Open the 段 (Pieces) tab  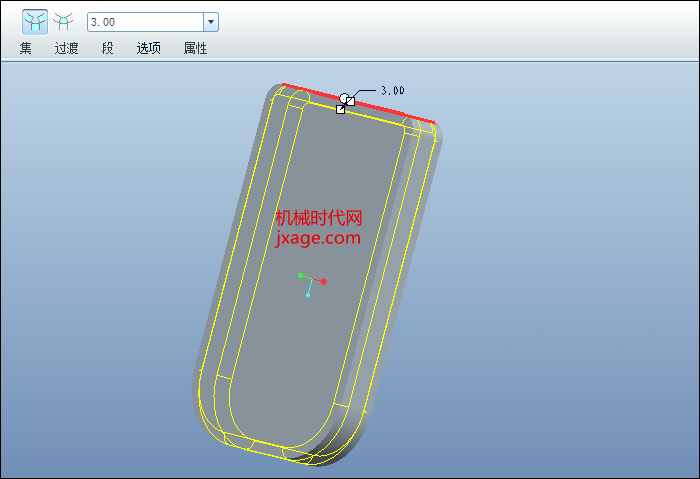(108, 48)
